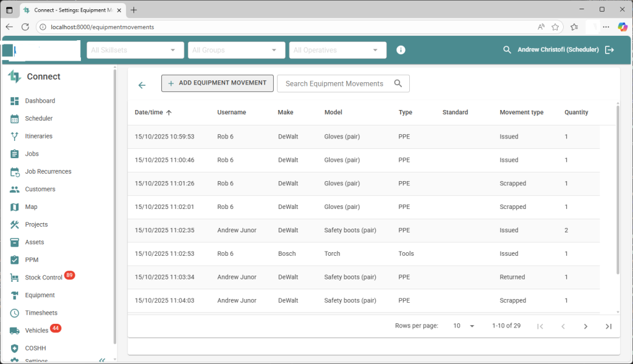Jump to the last page of results
Screen dimensions: 633x364
(x=609, y=326)
